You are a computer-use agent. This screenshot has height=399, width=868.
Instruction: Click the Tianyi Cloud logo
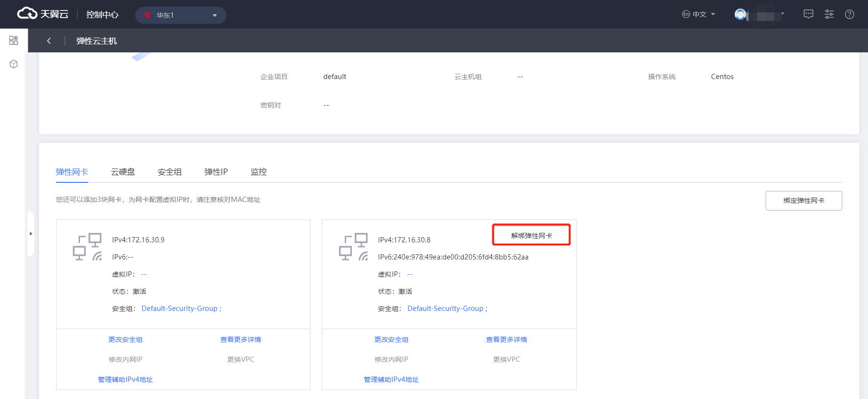point(42,14)
